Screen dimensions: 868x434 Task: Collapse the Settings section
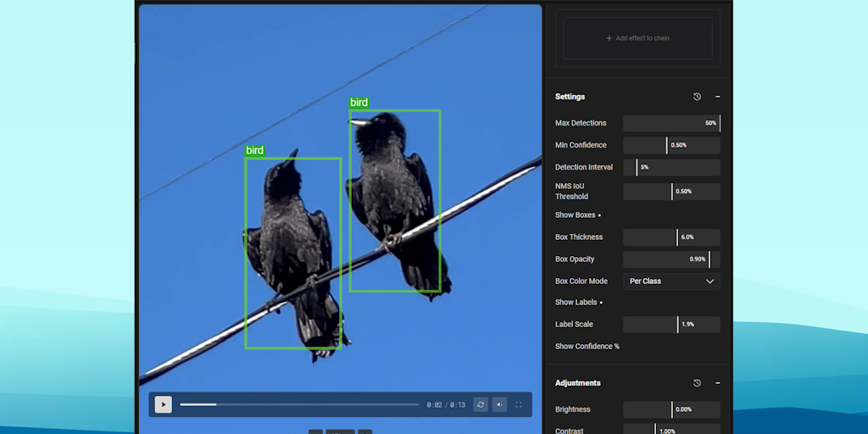pyautogui.click(x=717, y=97)
